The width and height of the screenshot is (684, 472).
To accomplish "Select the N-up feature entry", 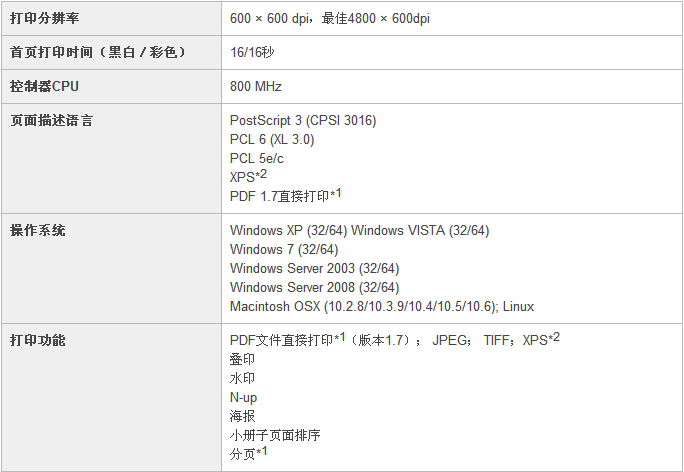I will click(243, 398).
